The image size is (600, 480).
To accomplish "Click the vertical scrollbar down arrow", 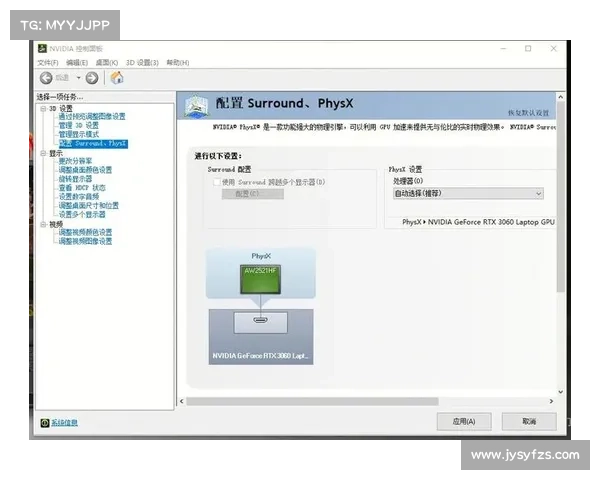I will (561, 392).
